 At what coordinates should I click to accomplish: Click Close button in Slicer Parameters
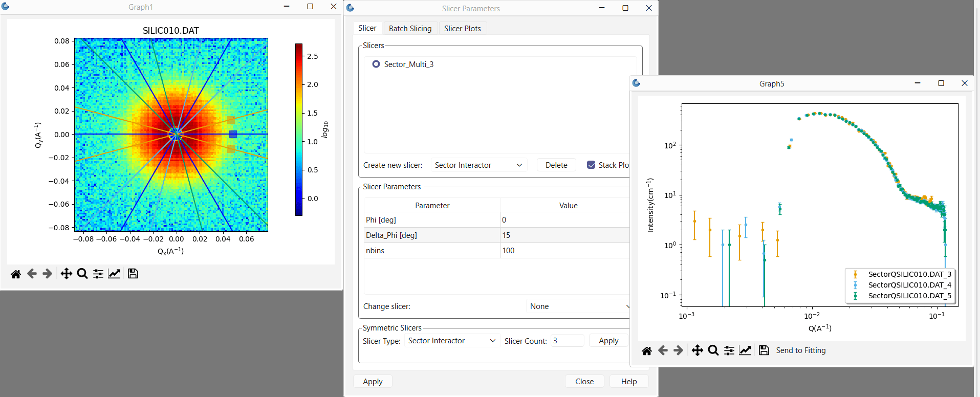[584, 382]
